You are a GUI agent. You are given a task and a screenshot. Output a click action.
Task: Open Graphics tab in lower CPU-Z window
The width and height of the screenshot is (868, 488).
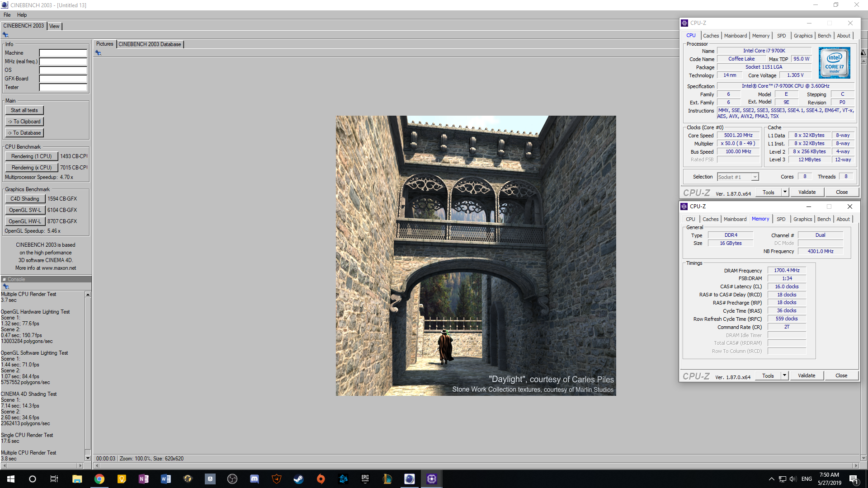tap(802, 219)
